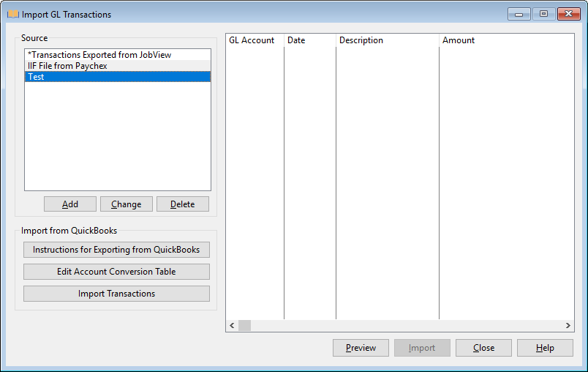Open Edit Account Conversion Table
588x372 pixels.
pyautogui.click(x=116, y=272)
